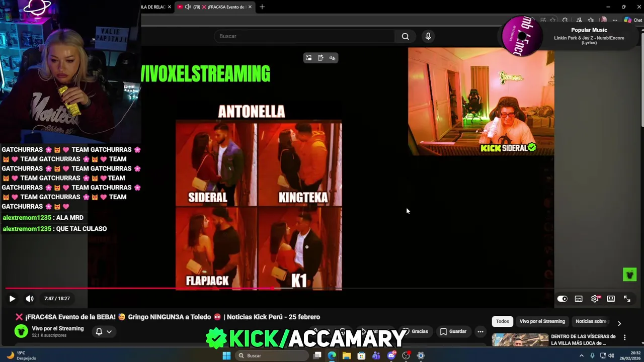Click the Gracias button
This screenshot has width=644, height=362.
[416, 331]
